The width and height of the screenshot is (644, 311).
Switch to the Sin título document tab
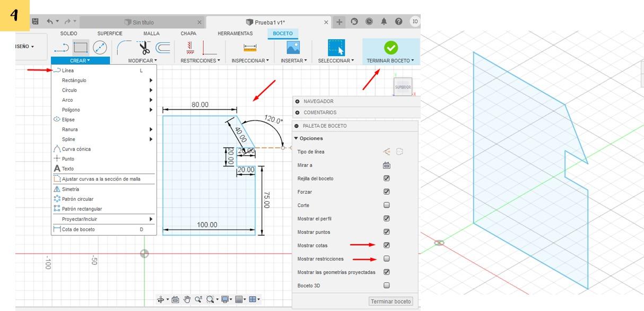click(143, 22)
